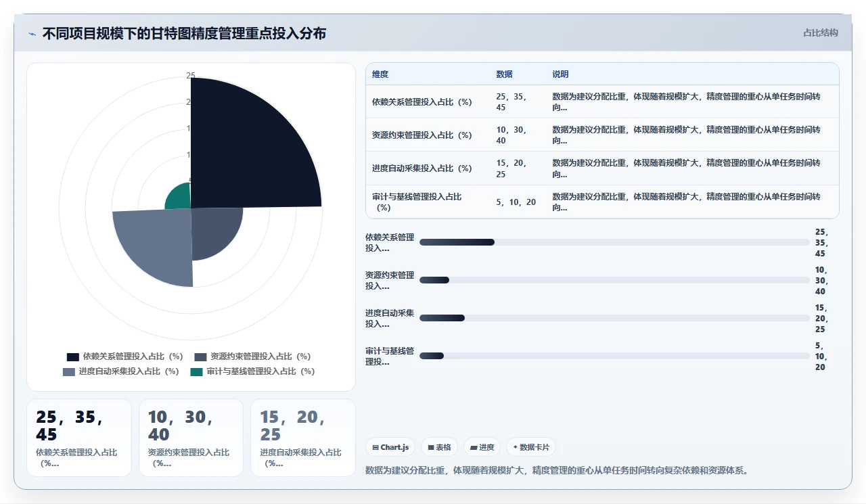This screenshot has height=504, width=866.
Task: Click the 进度自动采集投入 progress bar
Action: tap(614, 318)
